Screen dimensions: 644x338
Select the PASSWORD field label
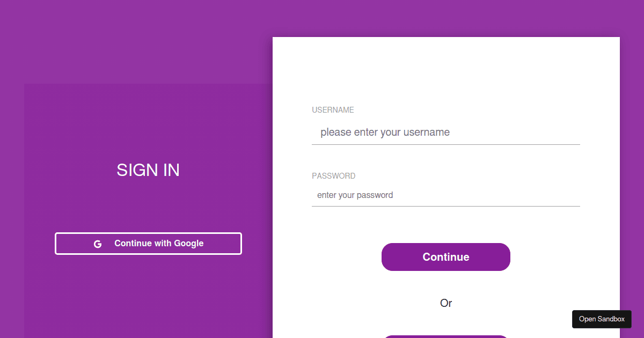pos(334,175)
